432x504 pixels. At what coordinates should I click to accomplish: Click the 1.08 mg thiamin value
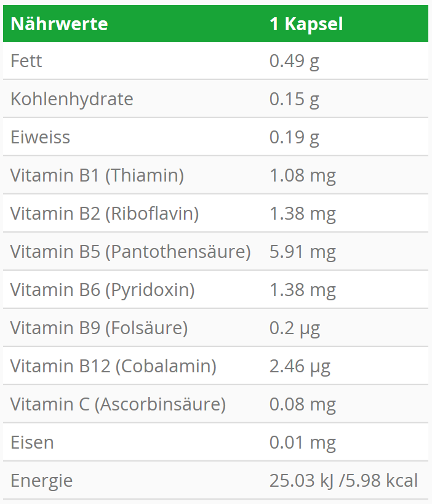[x=302, y=175]
